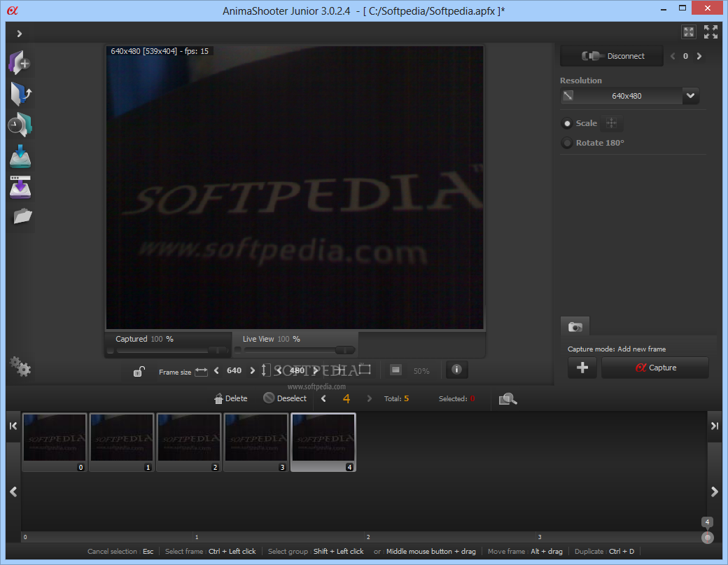Enable the Scale radio option
This screenshot has height=565, width=728.
567,124
